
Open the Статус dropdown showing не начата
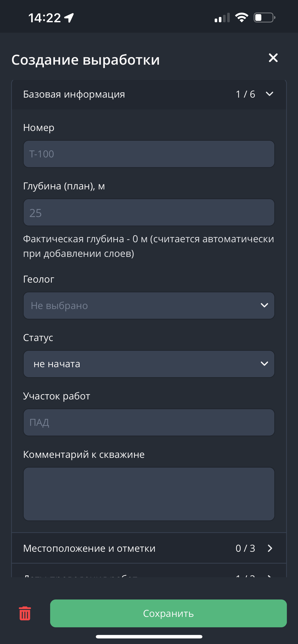coord(149,364)
